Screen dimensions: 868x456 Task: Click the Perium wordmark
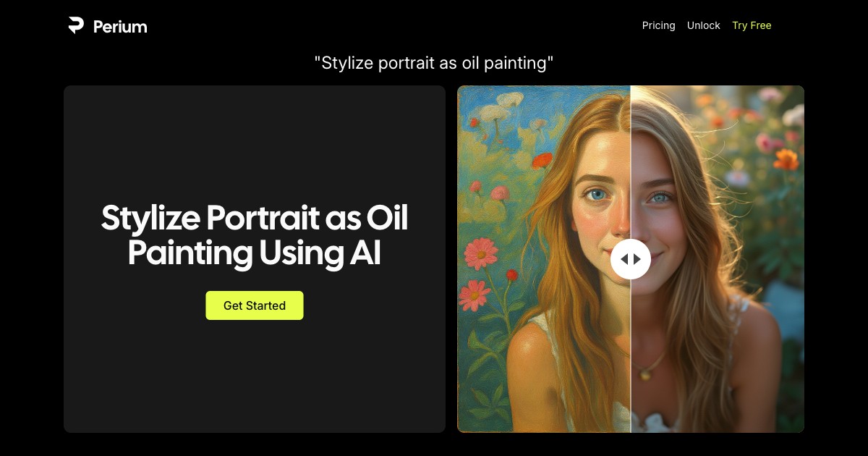tap(120, 27)
